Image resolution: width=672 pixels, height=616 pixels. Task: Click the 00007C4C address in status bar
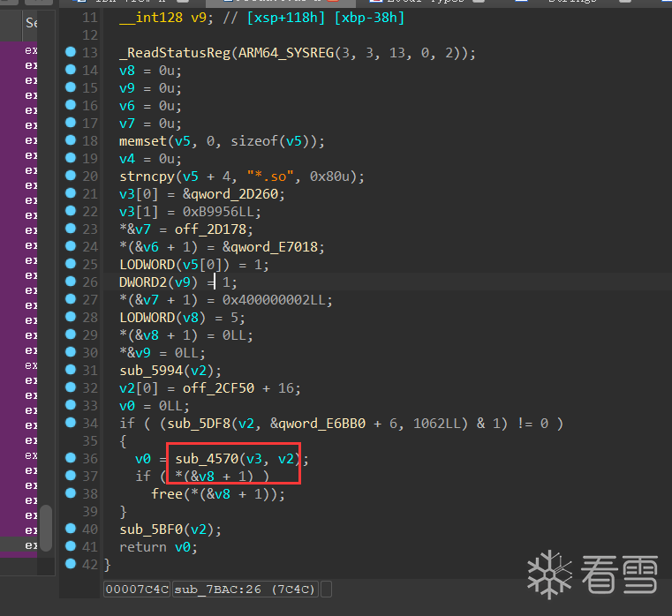pos(137,590)
